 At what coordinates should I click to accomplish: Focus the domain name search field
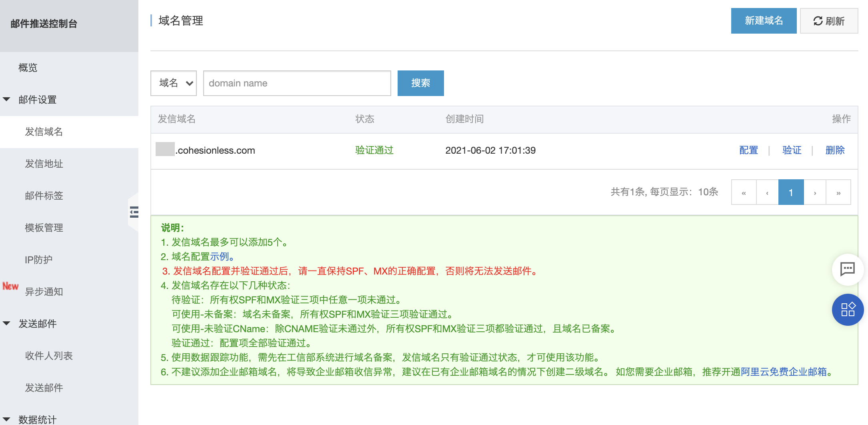pos(297,83)
